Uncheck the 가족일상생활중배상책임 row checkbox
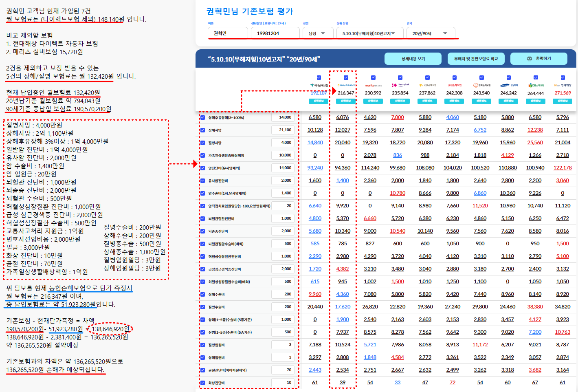578x392 pixels. coord(202,156)
